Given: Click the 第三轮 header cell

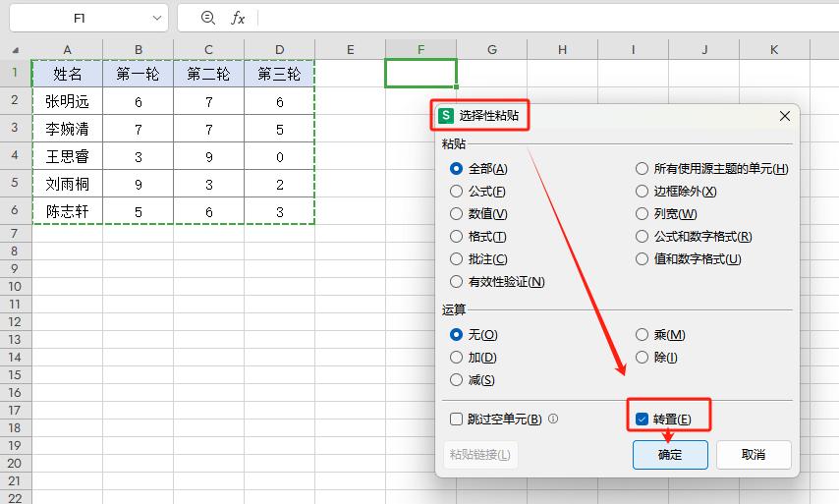Looking at the screenshot, I should [279, 74].
